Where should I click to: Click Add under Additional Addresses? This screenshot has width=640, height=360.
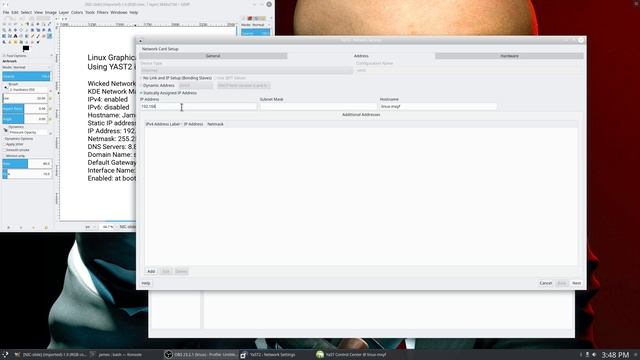pyautogui.click(x=151, y=271)
